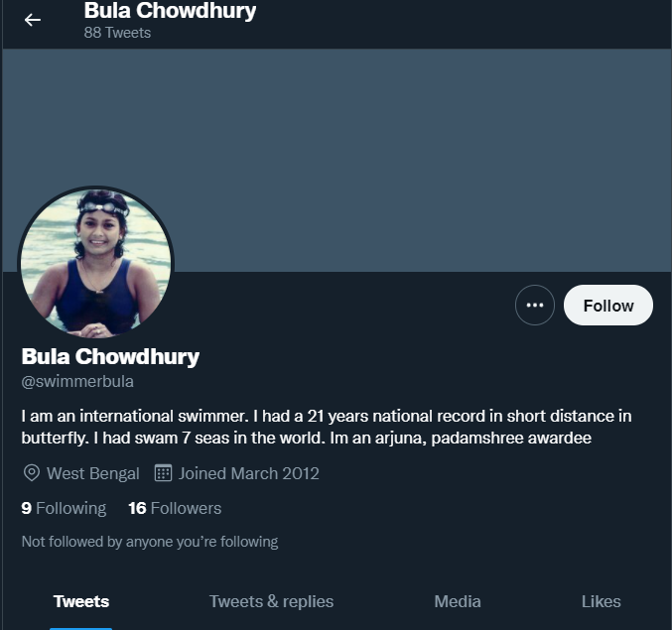This screenshot has height=630, width=672.
Task: Click "Not followed by anyone you're following"
Action: 150,542
